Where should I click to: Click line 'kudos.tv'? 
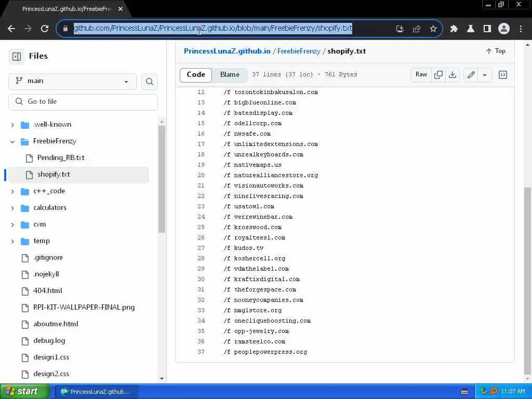pyautogui.click(x=249, y=248)
